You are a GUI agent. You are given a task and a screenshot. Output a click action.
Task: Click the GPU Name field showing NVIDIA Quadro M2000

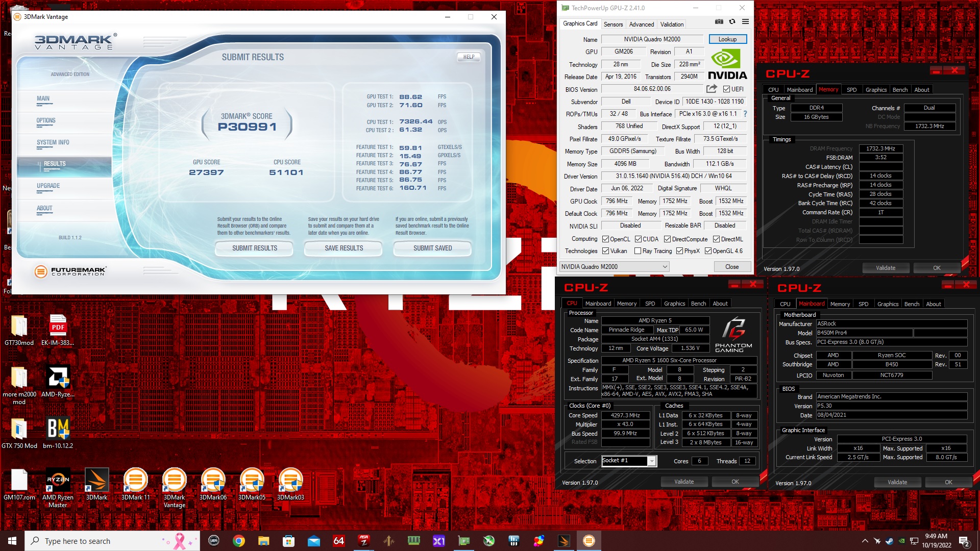pos(652,39)
